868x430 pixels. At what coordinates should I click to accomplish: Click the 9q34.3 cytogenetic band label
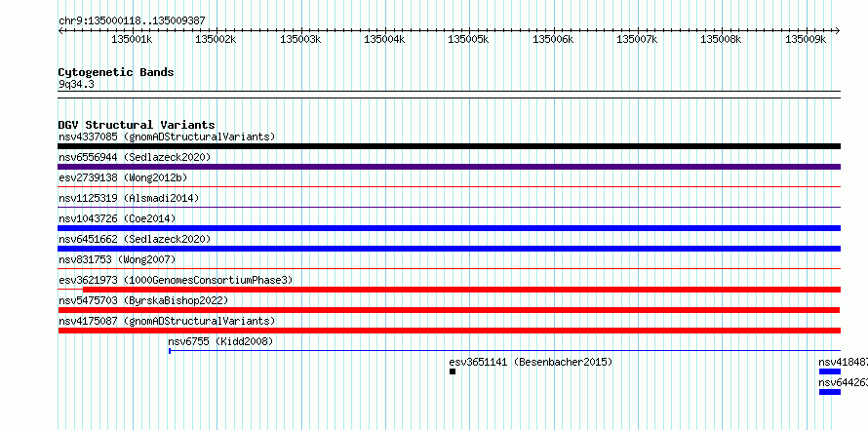click(76, 85)
